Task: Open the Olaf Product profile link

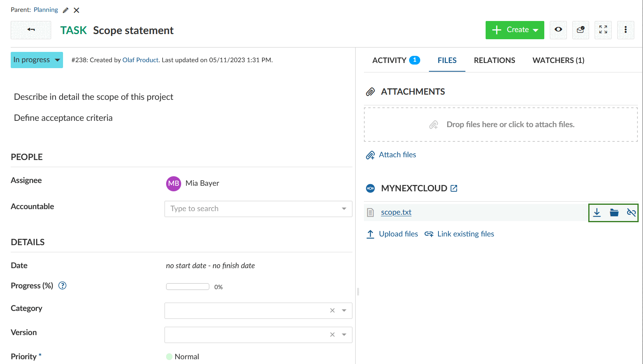Action: point(140,60)
